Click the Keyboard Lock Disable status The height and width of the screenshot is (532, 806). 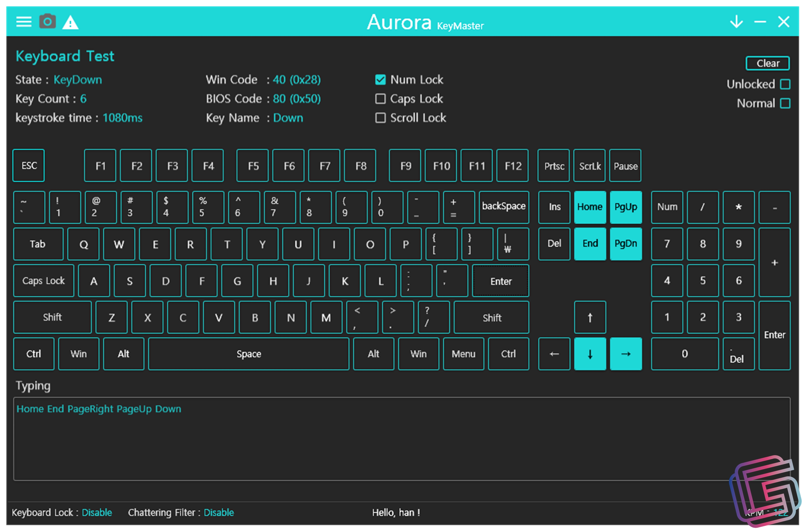[97, 512]
